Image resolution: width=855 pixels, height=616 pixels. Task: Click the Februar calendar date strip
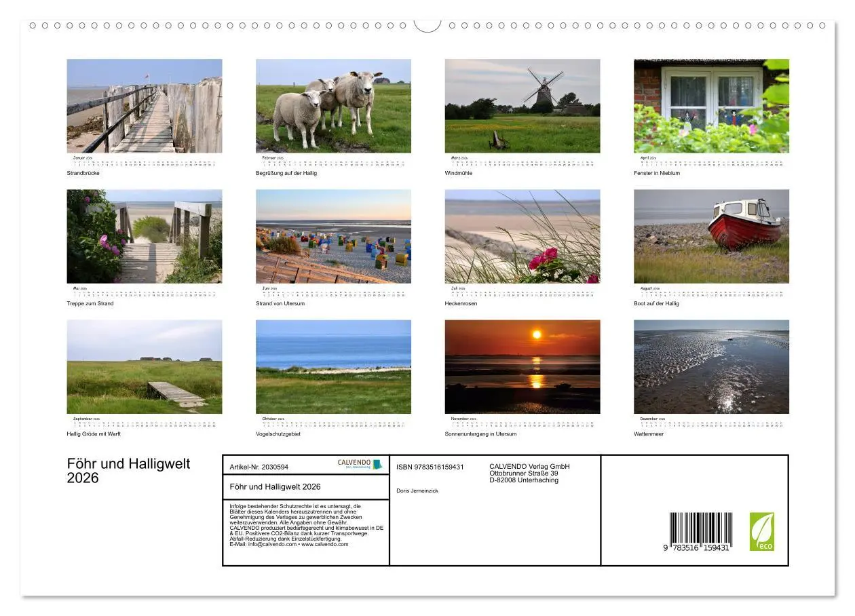coord(333,163)
